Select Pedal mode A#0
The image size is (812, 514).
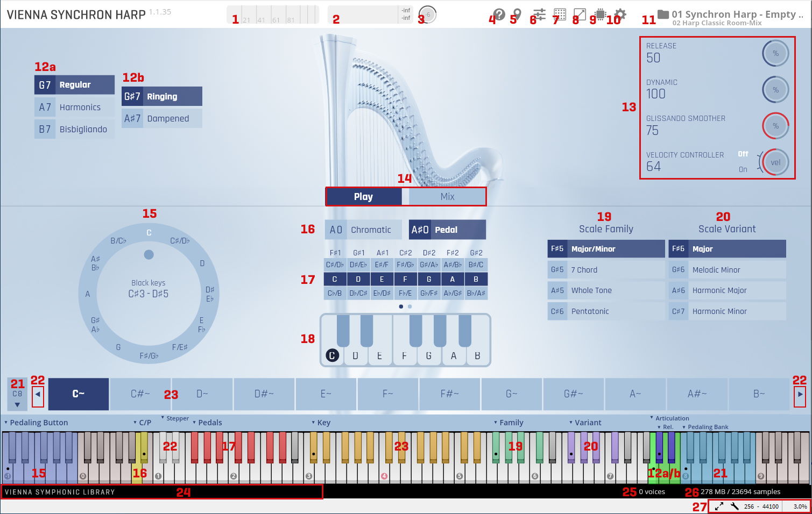click(x=447, y=230)
